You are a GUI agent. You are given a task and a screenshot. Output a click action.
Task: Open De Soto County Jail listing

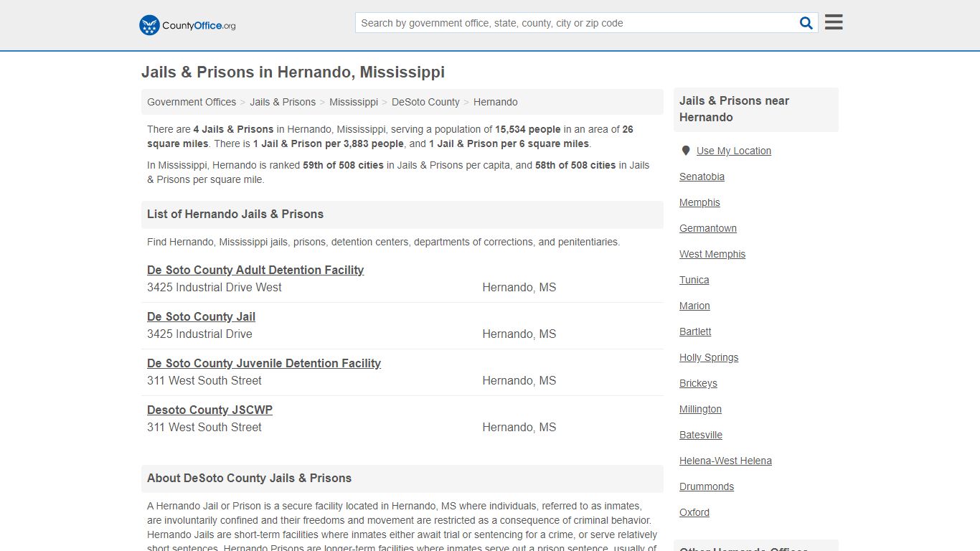point(201,316)
